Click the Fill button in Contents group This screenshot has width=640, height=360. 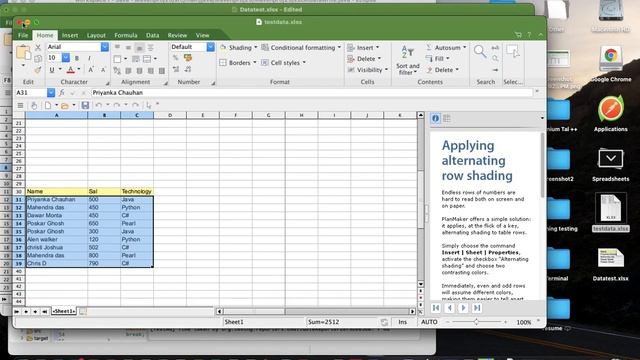[438, 59]
